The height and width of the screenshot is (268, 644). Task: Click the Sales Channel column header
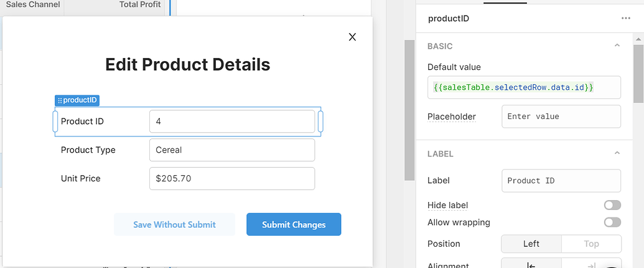pyautogui.click(x=33, y=4)
